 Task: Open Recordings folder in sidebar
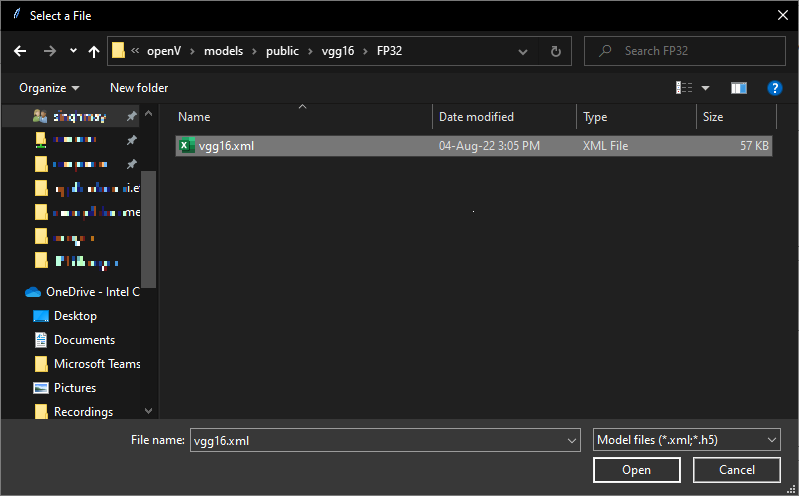point(84,411)
